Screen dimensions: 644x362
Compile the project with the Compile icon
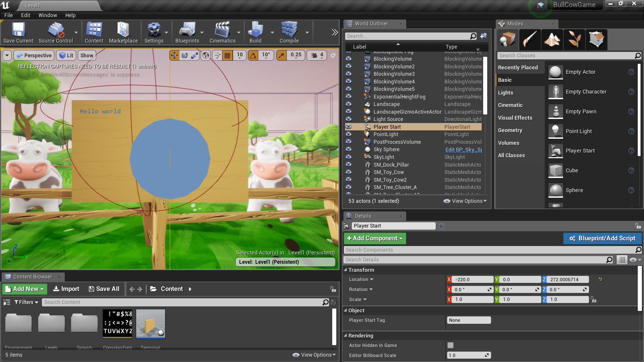(x=289, y=33)
